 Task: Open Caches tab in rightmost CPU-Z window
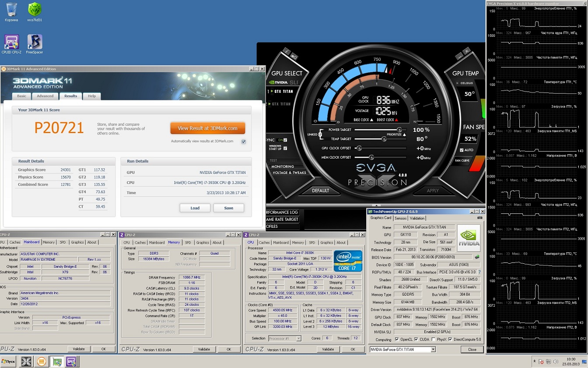pos(264,242)
